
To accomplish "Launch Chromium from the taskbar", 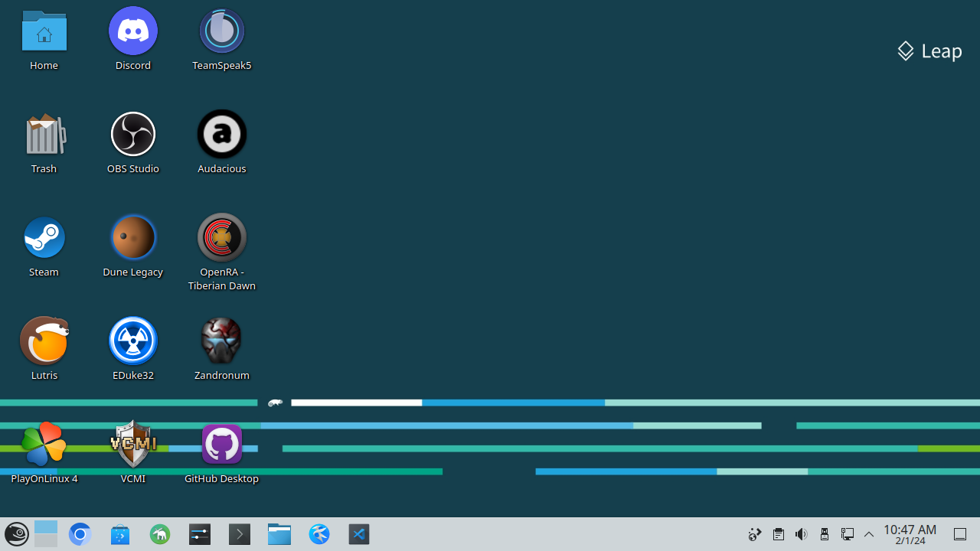I will (x=80, y=534).
